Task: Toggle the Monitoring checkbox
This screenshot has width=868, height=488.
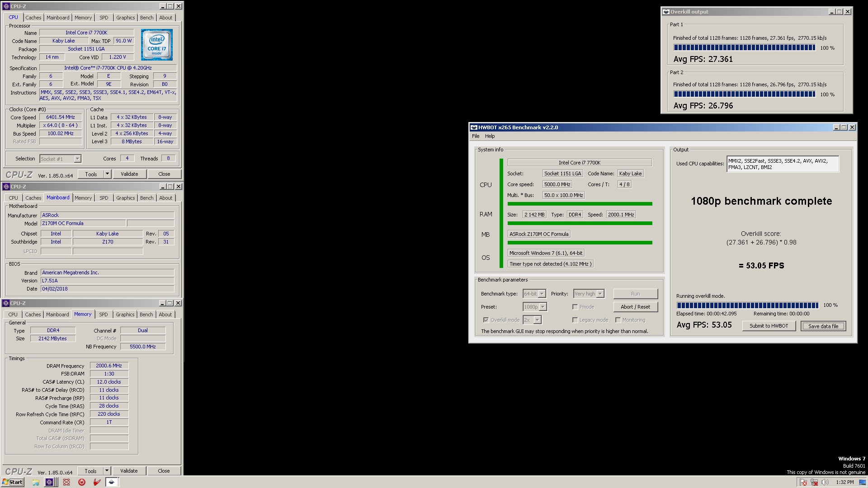Action: tap(618, 320)
